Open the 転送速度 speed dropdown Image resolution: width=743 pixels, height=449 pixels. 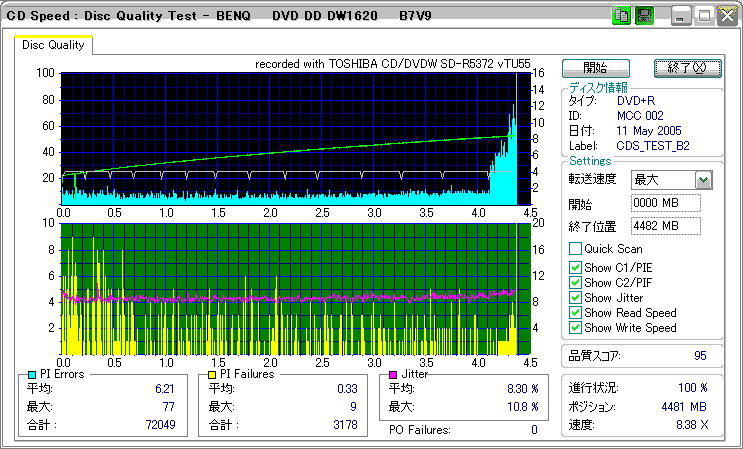[703, 180]
